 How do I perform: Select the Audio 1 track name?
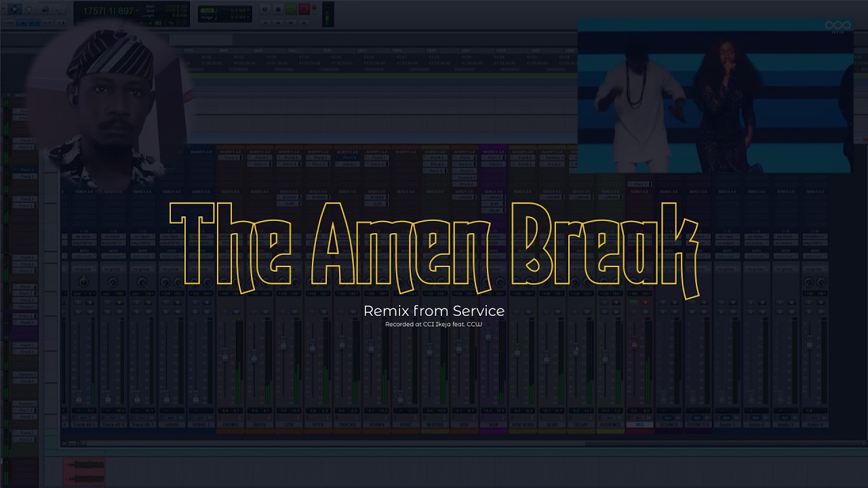pyautogui.click(x=727, y=424)
